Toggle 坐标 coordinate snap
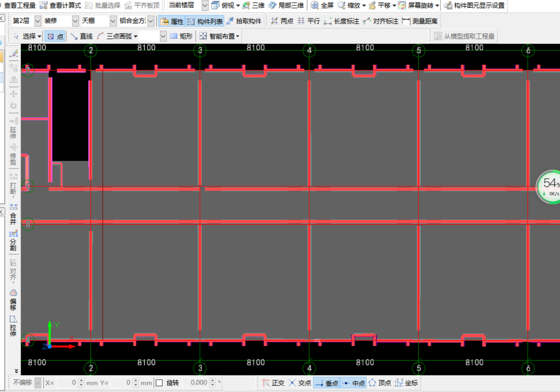 click(406, 383)
